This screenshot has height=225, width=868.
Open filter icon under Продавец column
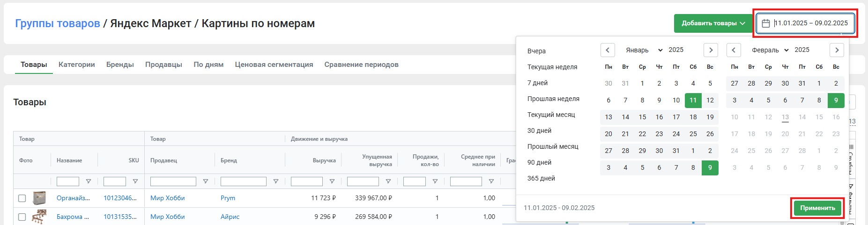205,181
